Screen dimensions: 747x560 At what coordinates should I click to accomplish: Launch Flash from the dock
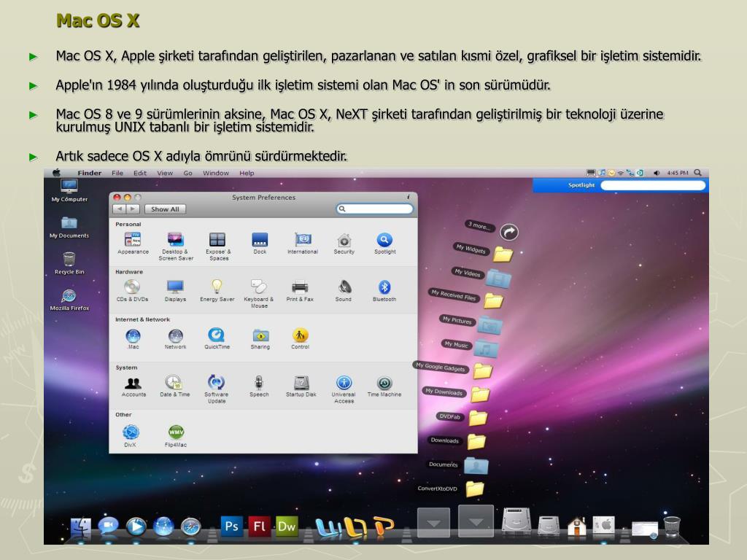259,526
